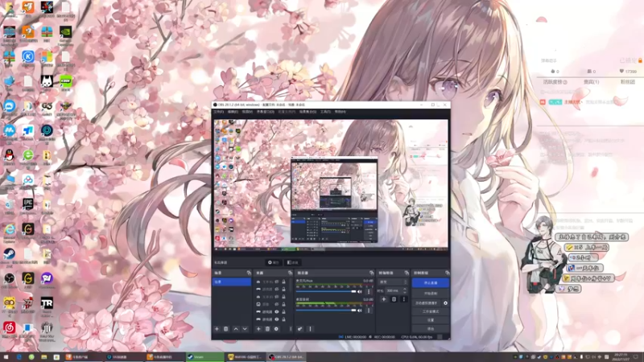Open virtual camera settings gear icon

[445, 303]
